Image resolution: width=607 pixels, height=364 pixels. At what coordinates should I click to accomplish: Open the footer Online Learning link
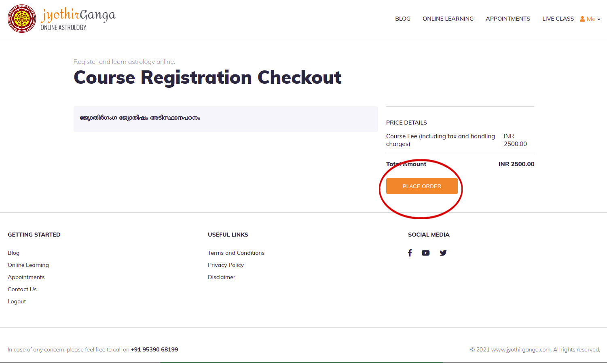click(x=28, y=265)
